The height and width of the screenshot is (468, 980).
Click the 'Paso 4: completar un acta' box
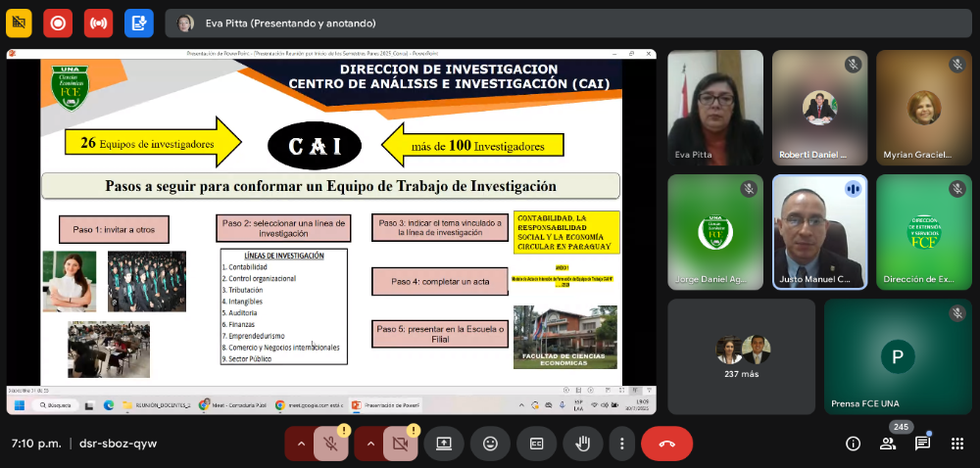[x=440, y=281]
